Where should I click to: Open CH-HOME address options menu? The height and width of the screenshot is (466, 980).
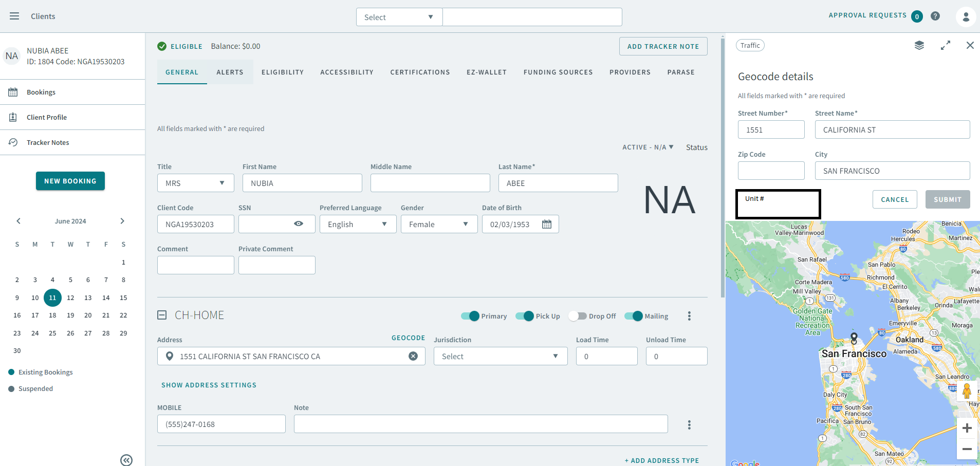pos(689,316)
